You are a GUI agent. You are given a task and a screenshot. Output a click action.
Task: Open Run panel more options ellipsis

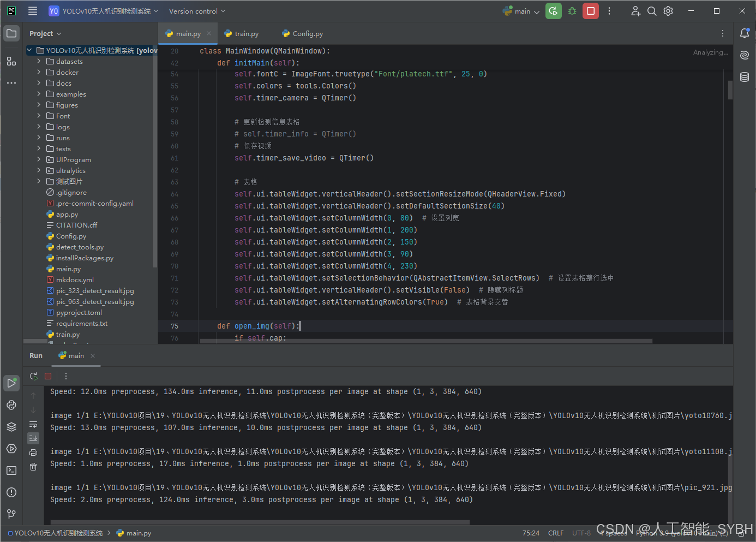tap(66, 376)
